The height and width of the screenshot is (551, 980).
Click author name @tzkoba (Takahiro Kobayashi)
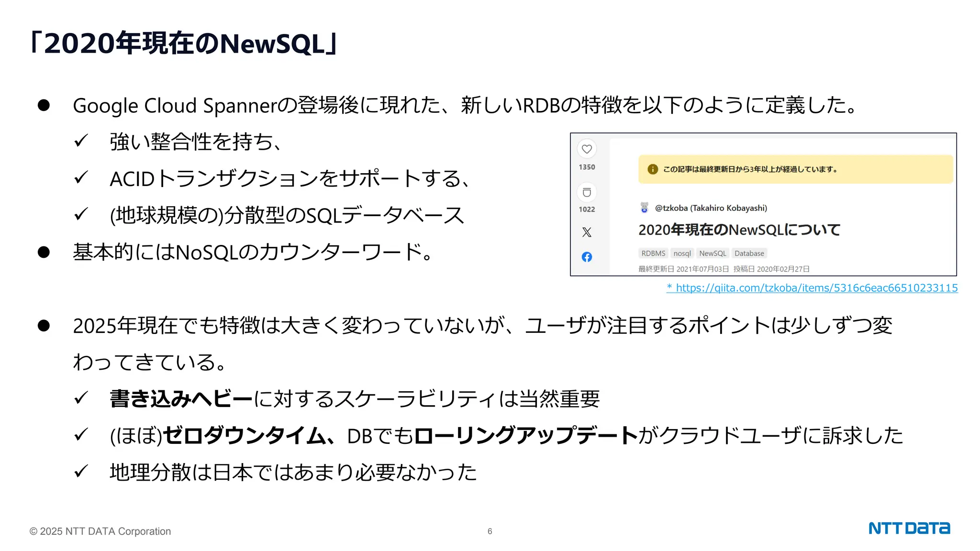pyautogui.click(x=711, y=208)
